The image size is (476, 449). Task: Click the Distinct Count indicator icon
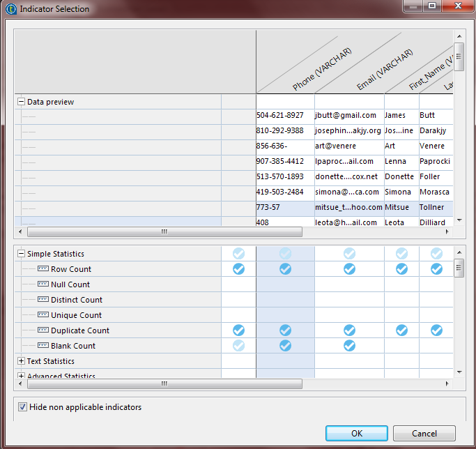(x=43, y=300)
